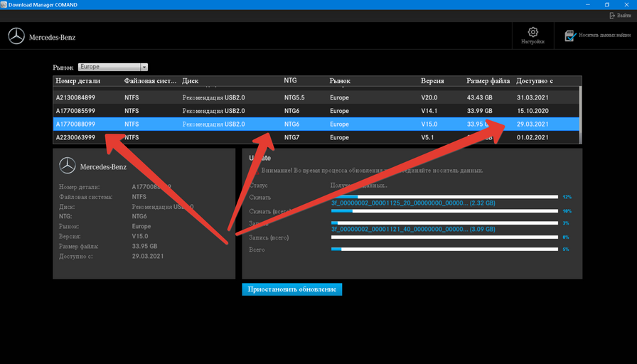Viewport: 637px width, 364px height.
Task: Click the Mercedes-Benz logo in details panel
Action: click(x=67, y=166)
